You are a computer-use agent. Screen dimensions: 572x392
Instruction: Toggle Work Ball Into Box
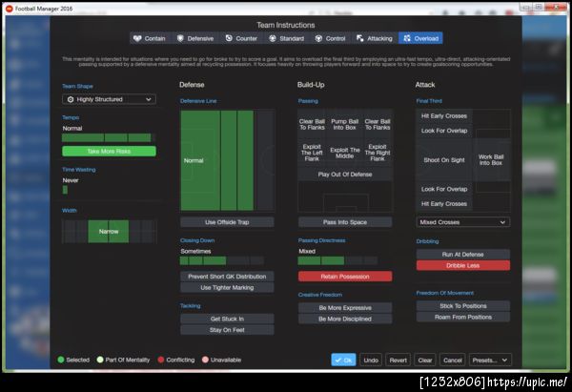[x=491, y=160]
